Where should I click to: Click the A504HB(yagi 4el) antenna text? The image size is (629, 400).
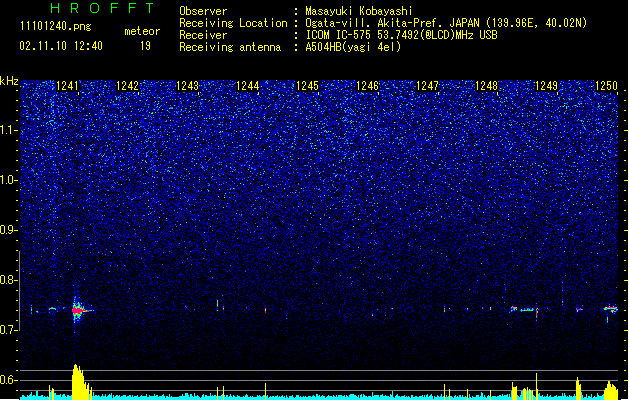(353, 47)
